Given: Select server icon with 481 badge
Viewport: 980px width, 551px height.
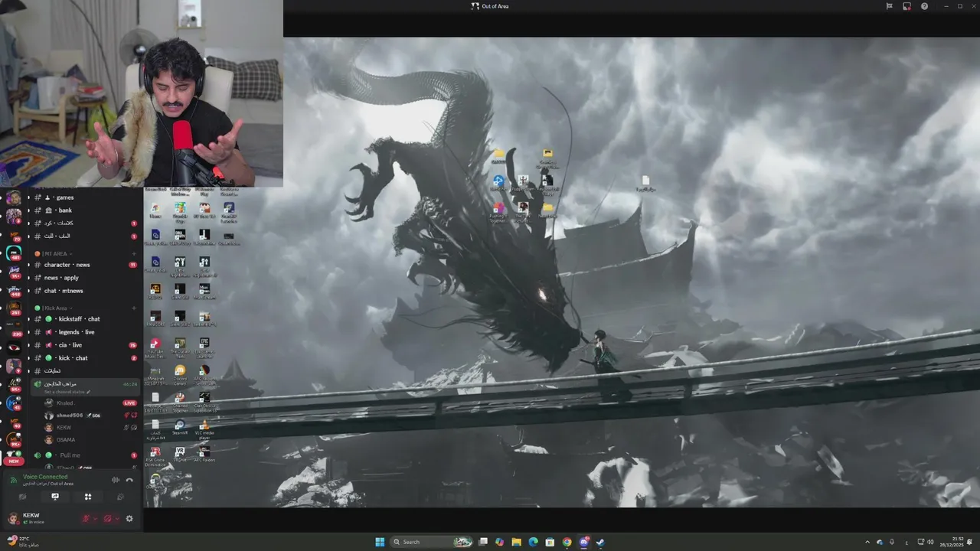Looking at the screenshot, I should [x=14, y=253].
